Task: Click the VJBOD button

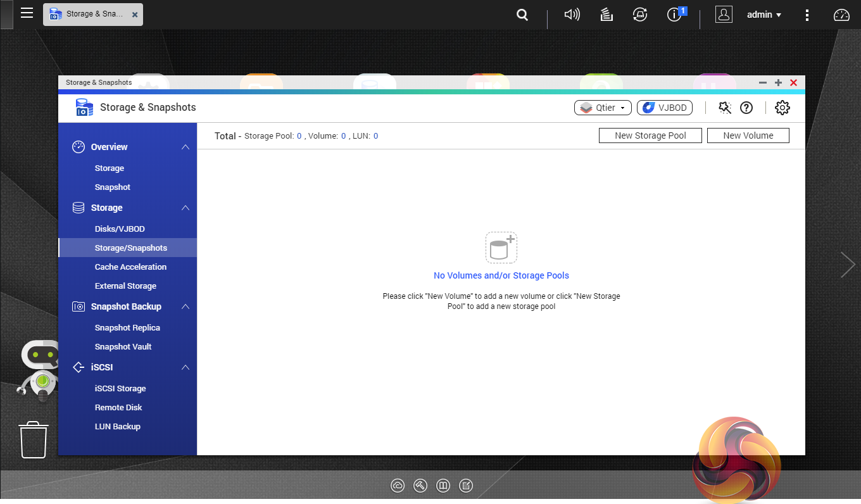Action: (x=665, y=108)
